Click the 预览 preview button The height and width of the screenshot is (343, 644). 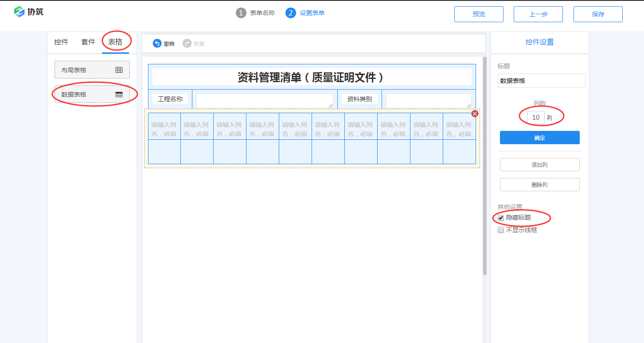(x=479, y=14)
